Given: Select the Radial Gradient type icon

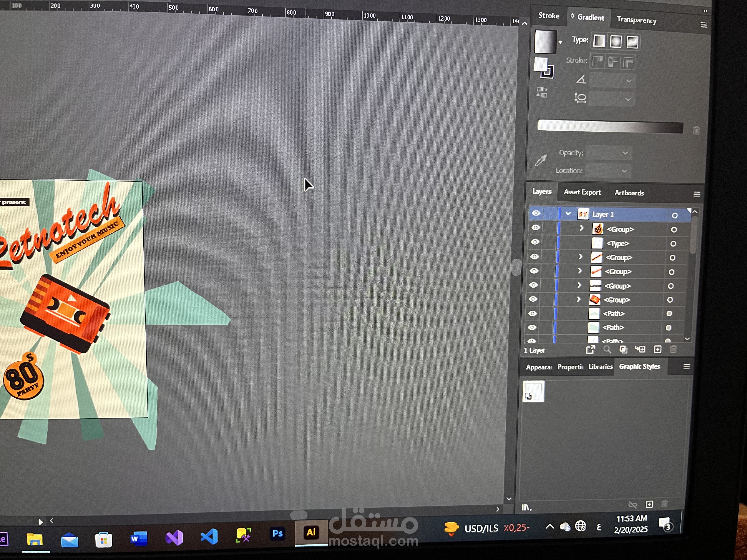Looking at the screenshot, I should click(x=616, y=42).
